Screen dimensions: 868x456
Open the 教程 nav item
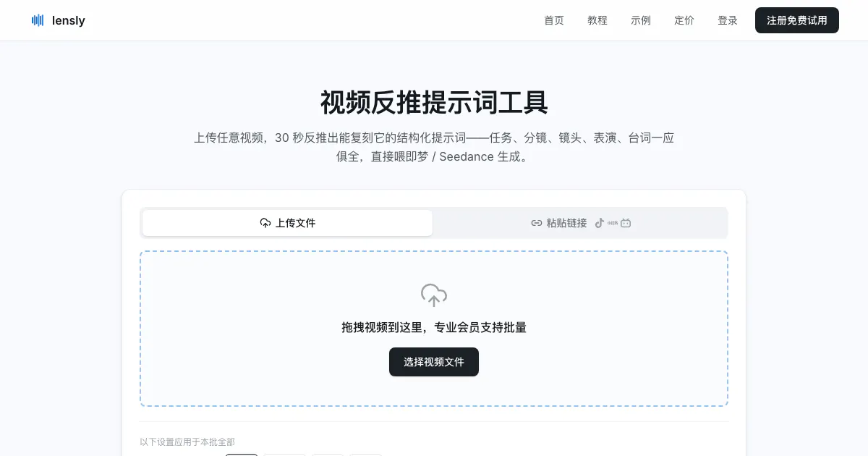click(x=597, y=20)
